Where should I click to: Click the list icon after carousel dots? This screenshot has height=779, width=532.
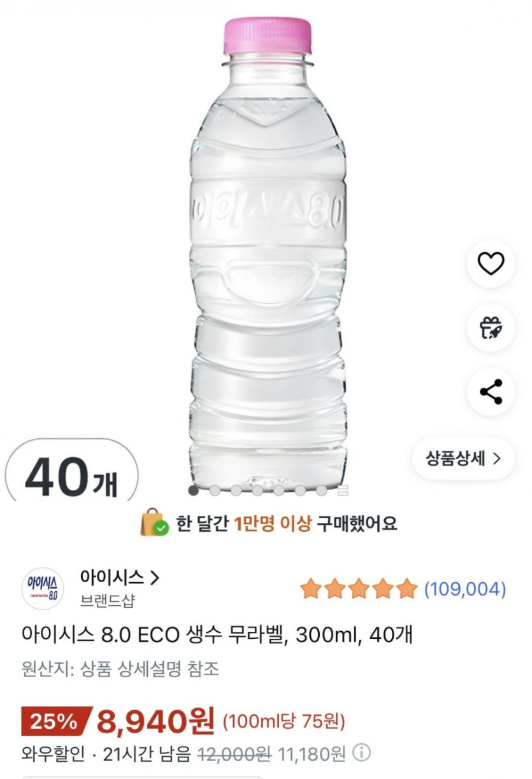click(x=343, y=490)
